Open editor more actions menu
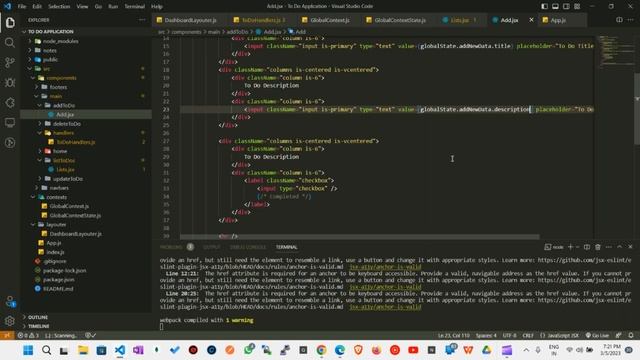This screenshot has height=360, width=640. tap(631, 20)
